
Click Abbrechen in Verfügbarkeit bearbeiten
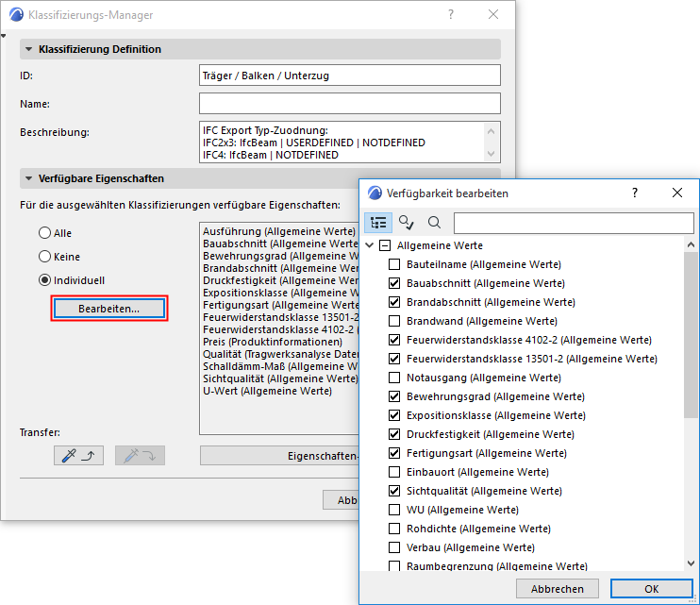pos(558,588)
